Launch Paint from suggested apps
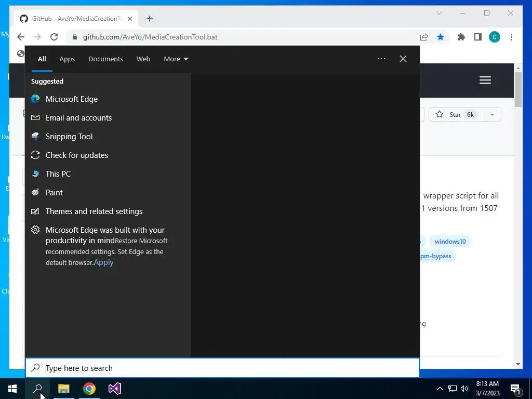The height and width of the screenshot is (399, 532). tap(108, 192)
